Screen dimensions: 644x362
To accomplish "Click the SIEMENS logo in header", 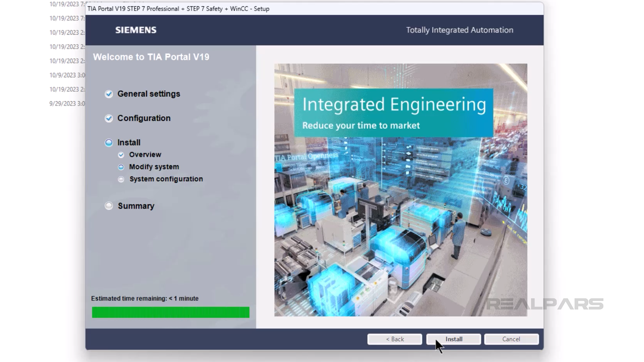I will coord(136,30).
